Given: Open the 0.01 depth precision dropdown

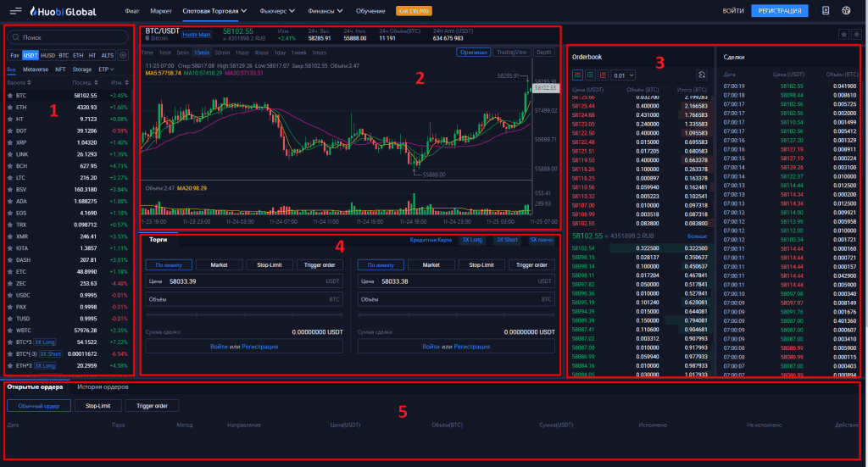Looking at the screenshot, I should click(623, 75).
